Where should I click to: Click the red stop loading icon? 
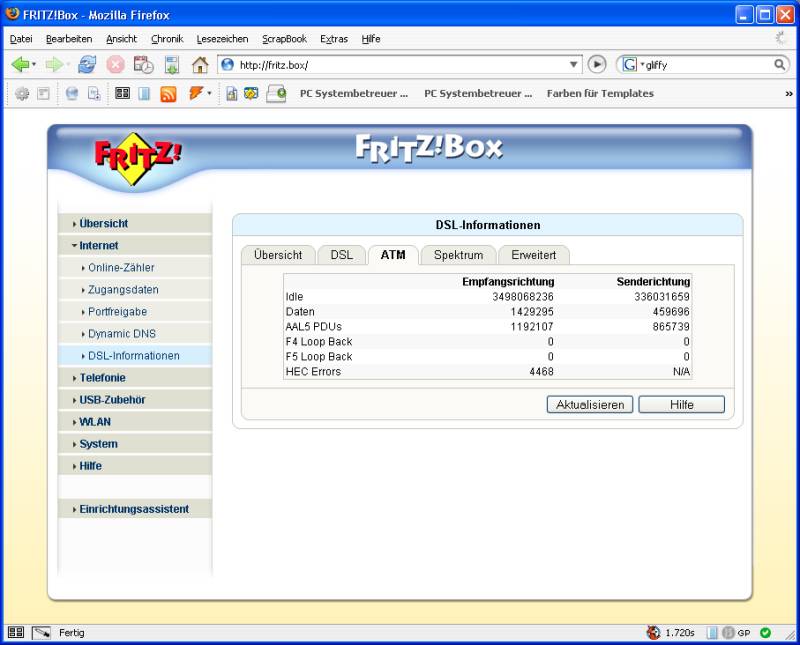(x=115, y=65)
